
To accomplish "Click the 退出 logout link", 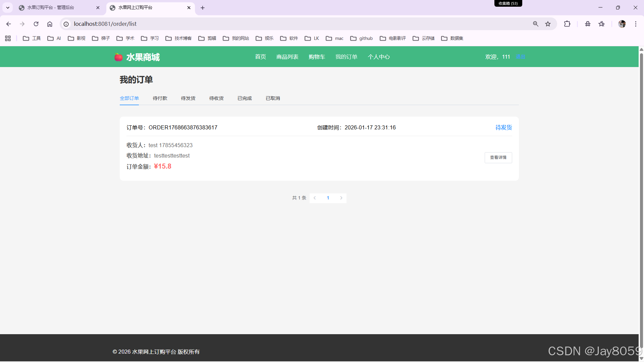I will pos(520,57).
